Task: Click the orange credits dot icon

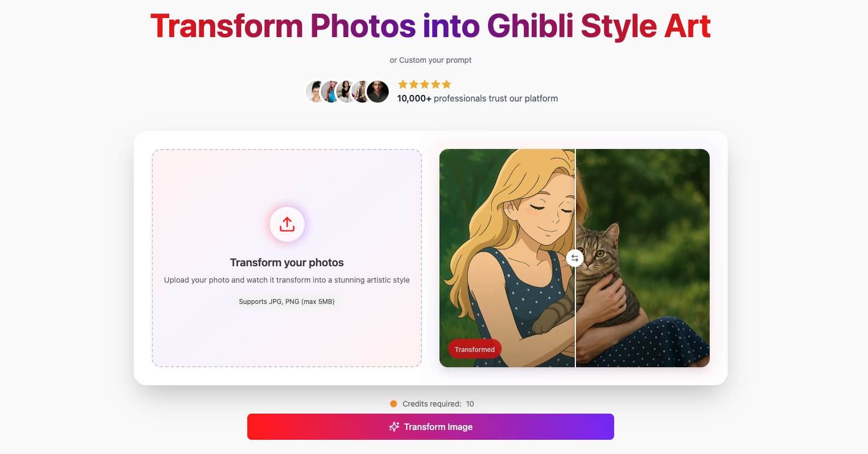Action: point(394,404)
